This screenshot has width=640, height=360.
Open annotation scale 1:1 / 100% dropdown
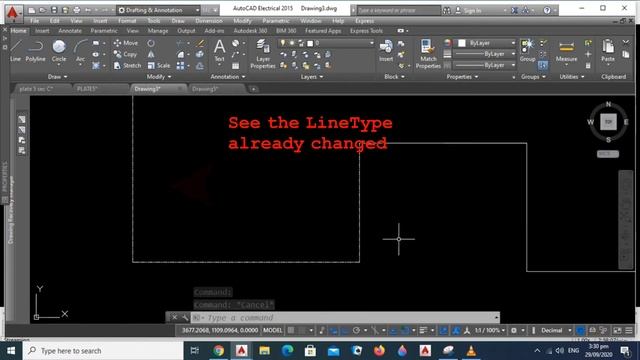tap(490, 330)
